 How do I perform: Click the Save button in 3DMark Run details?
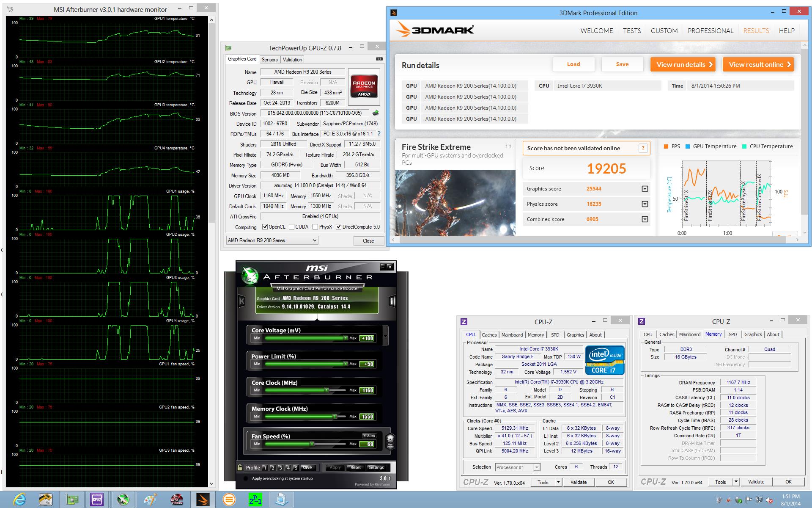tap(622, 64)
